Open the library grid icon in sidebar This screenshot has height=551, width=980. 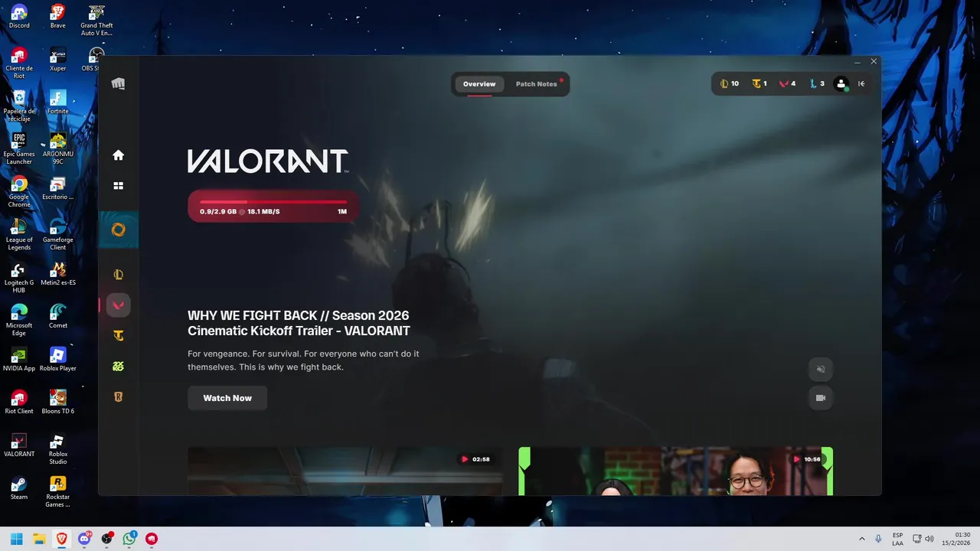pyautogui.click(x=118, y=186)
